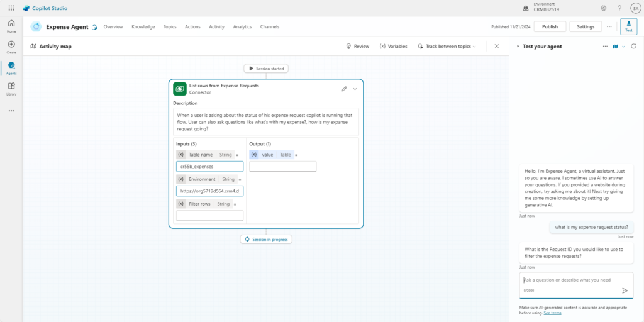Edit the List rows connector with pencil icon
The width and height of the screenshot is (644, 322).
pyautogui.click(x=344, y=89)
